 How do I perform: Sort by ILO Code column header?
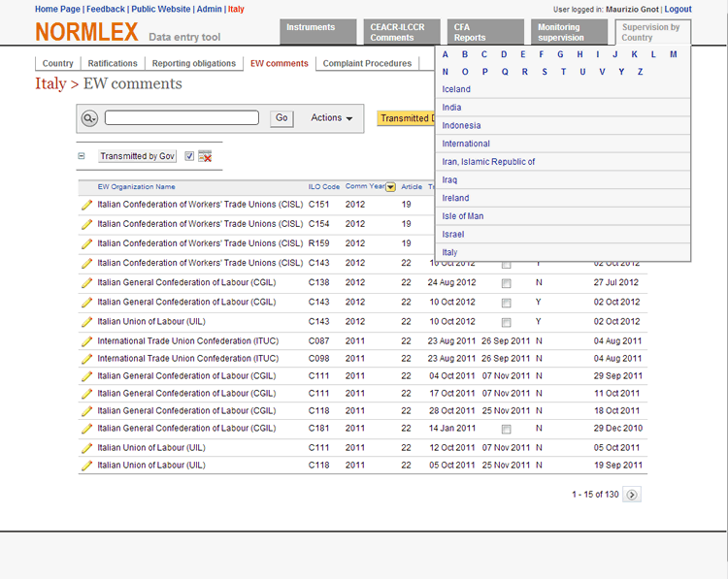click(324, 187)
